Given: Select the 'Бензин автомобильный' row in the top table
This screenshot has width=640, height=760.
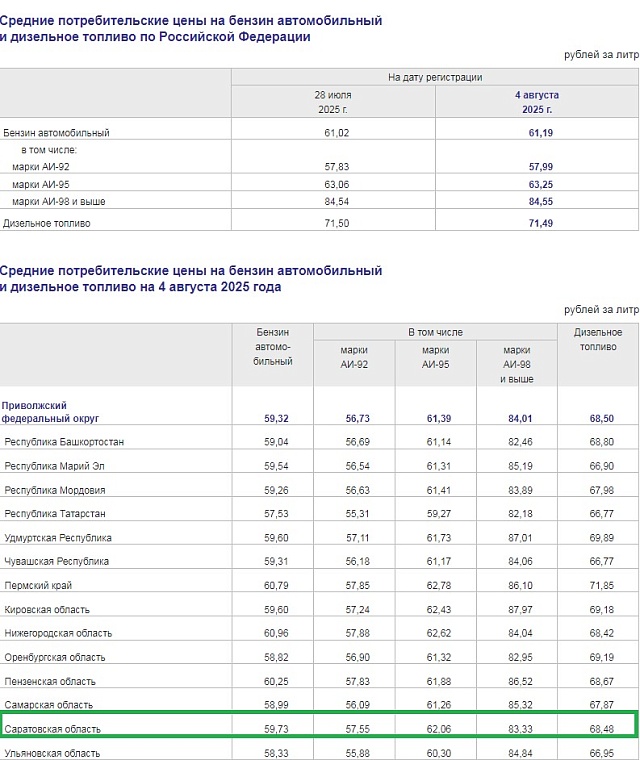Looking at the screenshot, I should (57, 132).
